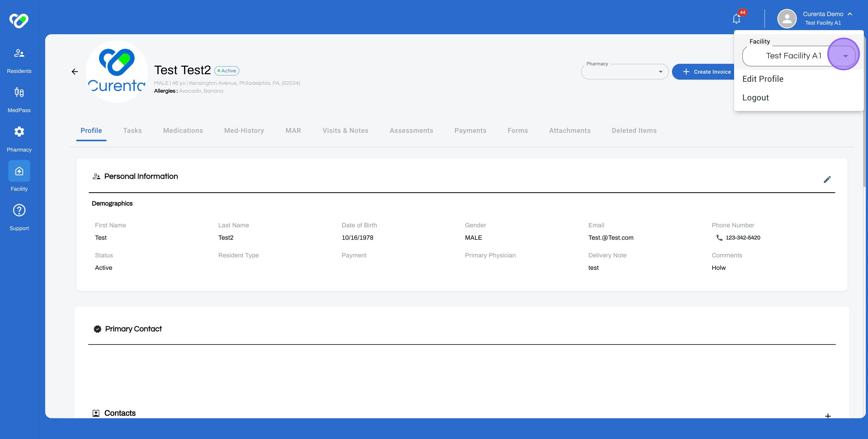Switch to the Attachments tab

pos(570,131)
